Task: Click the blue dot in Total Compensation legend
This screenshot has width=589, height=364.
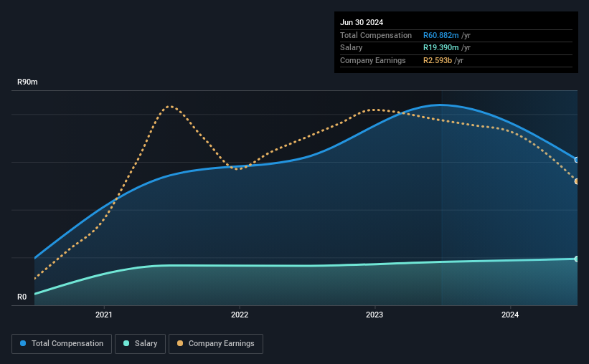Action: coord(23,343)
